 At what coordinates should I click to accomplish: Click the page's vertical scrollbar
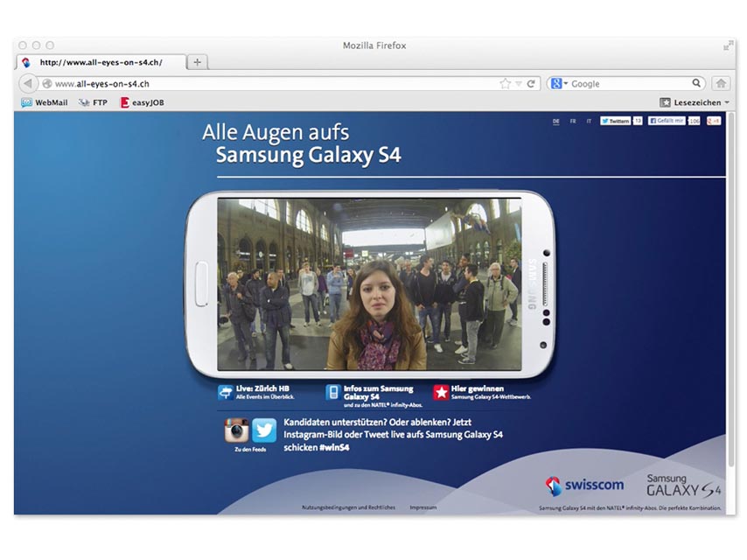(x=730, y=290)
